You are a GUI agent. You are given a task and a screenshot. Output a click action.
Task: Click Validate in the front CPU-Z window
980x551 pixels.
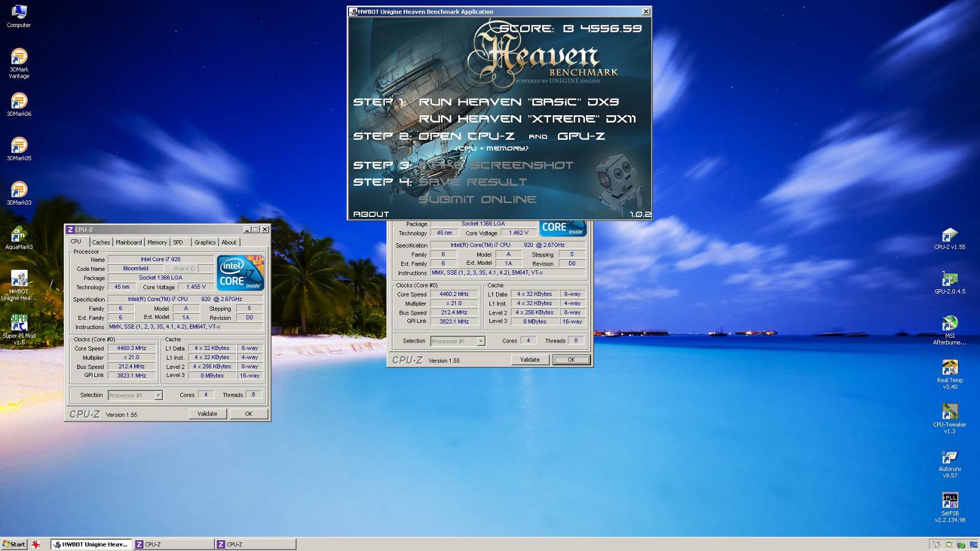(x=207, y=414)
